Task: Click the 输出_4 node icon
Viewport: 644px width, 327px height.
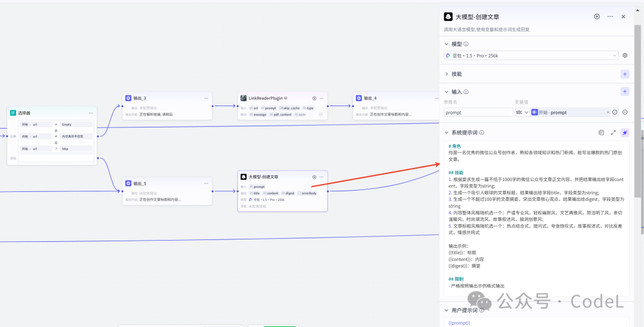Action: (358, 98)
